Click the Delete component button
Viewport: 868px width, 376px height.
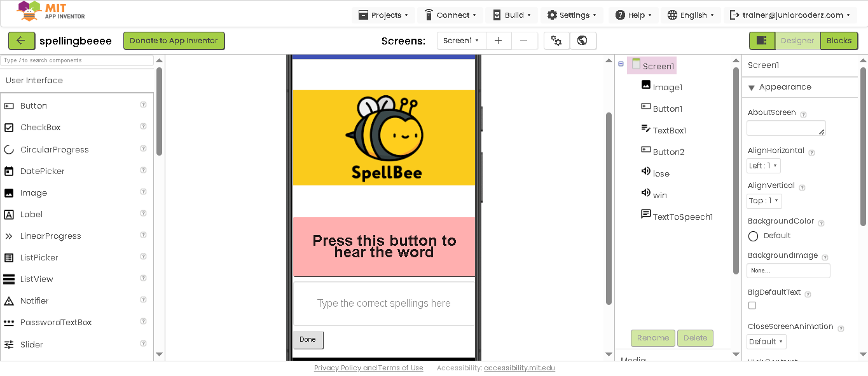click(695, 338)
